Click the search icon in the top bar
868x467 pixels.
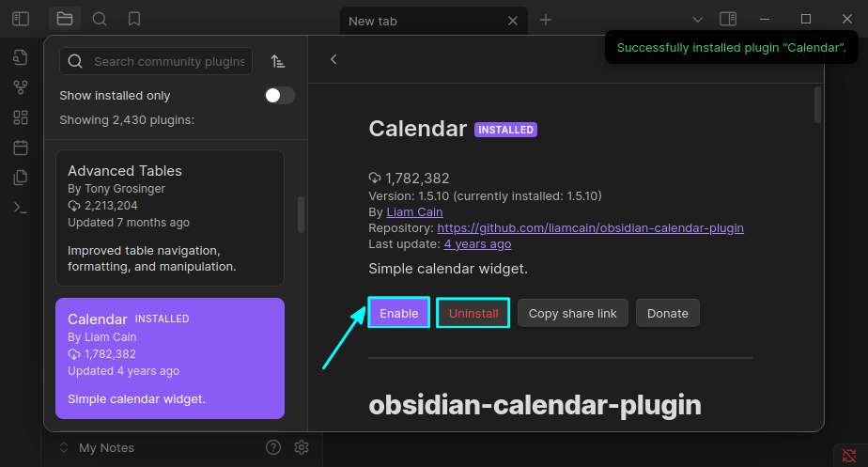coord(100,19)
